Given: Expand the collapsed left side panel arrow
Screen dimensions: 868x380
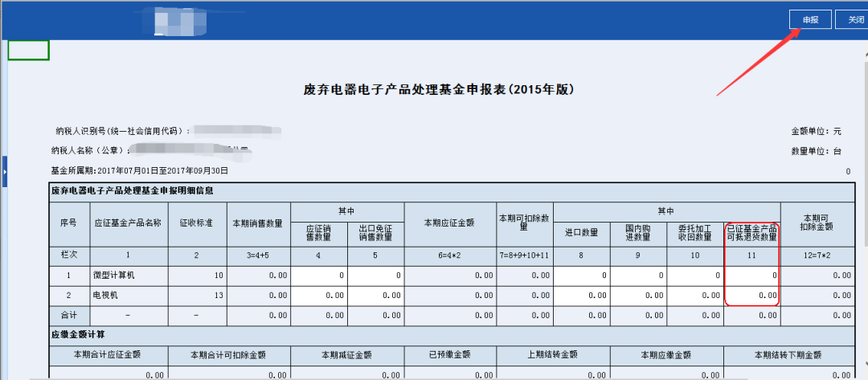Looking at the screenshot, I should coord(4,172).
